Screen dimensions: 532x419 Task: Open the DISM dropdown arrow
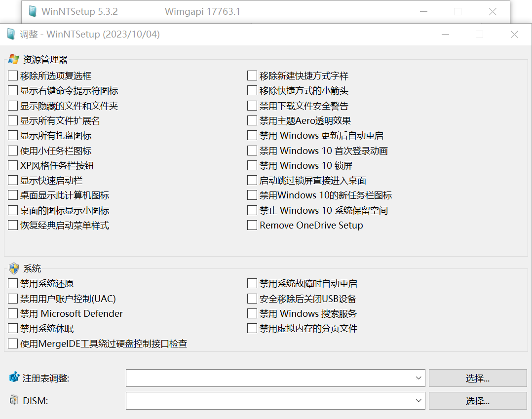[x=419, y=400]
